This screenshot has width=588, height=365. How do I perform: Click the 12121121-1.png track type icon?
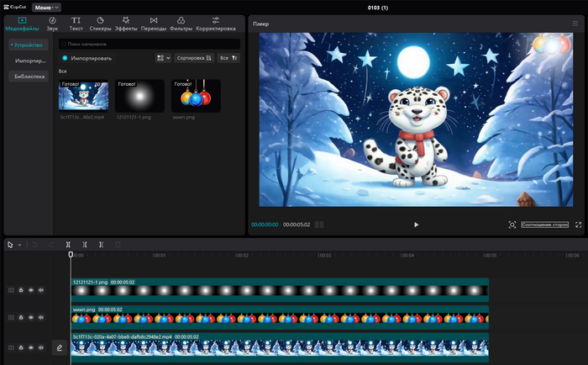coord(11,290)
